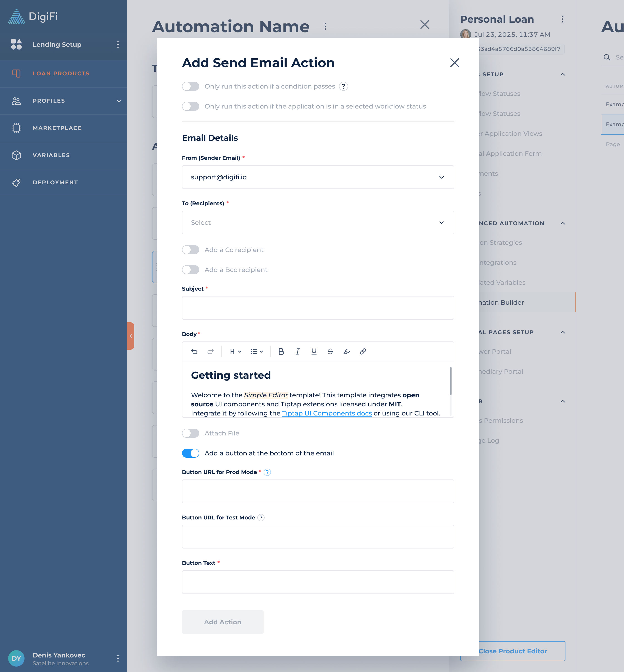Click the undo icon in body editor
This screenshot has height=672, width=624.
[194, 351]
